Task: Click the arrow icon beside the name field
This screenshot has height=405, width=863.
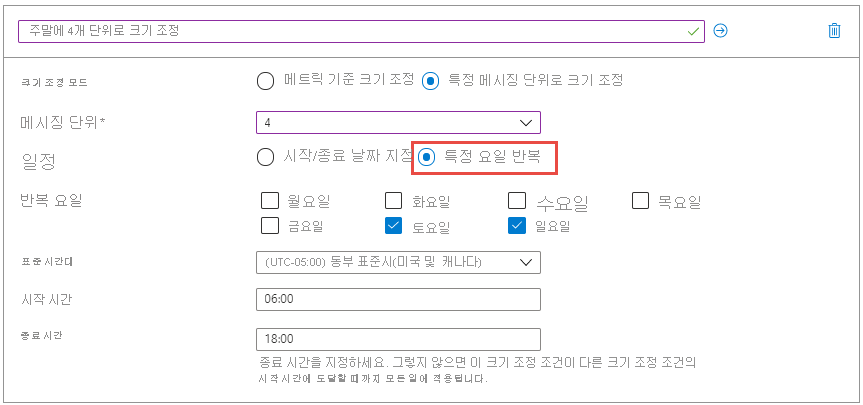Action: coord(720,31)
